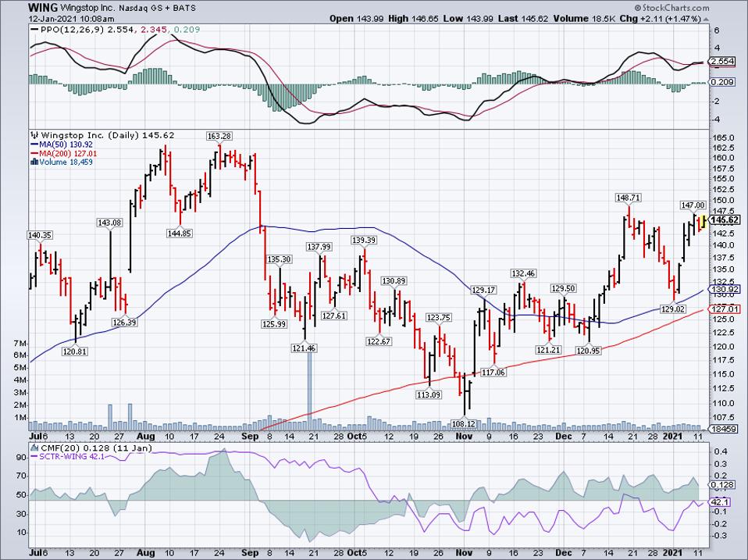
Task: Click the 137.99 high label
Action: [319, 247]
